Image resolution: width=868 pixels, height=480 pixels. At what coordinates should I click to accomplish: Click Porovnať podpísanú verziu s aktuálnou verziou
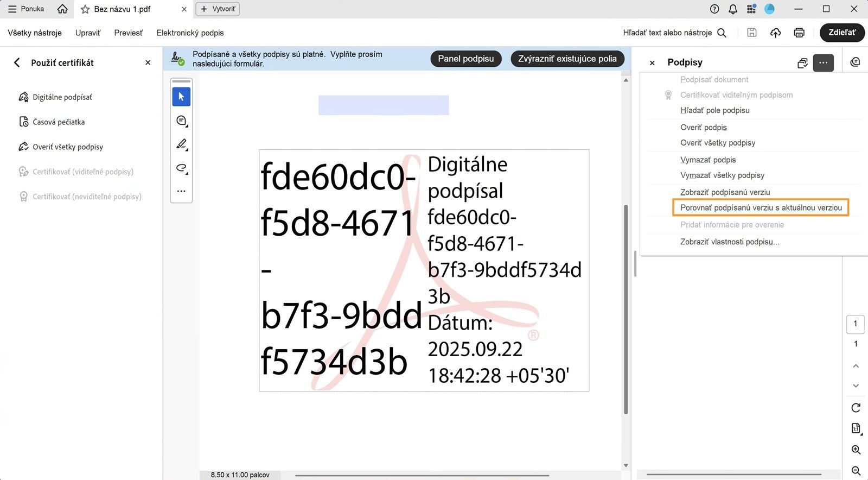tap(761, 207)
